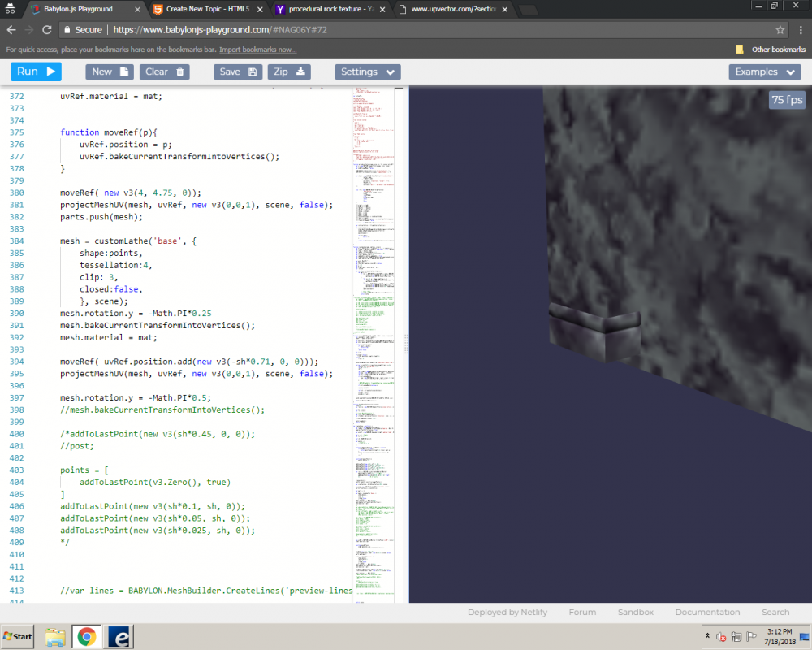Image resolution: width=812 pixels, height=650 pixels.
Task: Open the Documentation link in footer
Action: point(707,612)
